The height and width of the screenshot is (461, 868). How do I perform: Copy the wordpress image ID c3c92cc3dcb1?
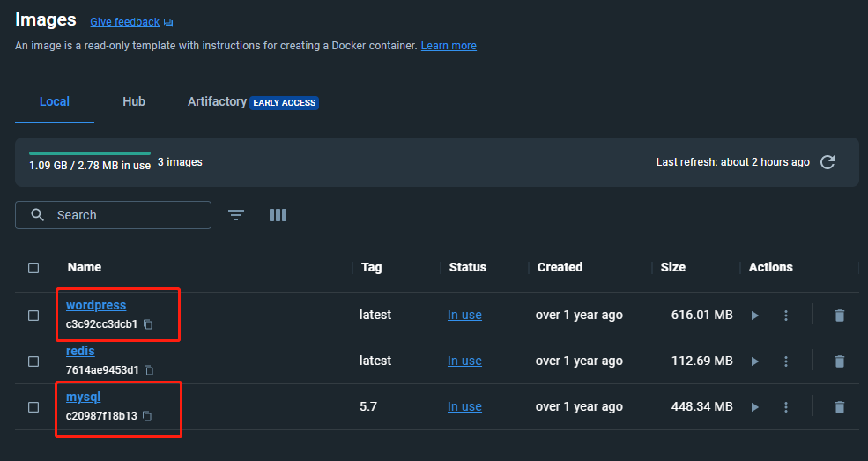point(148,324)
